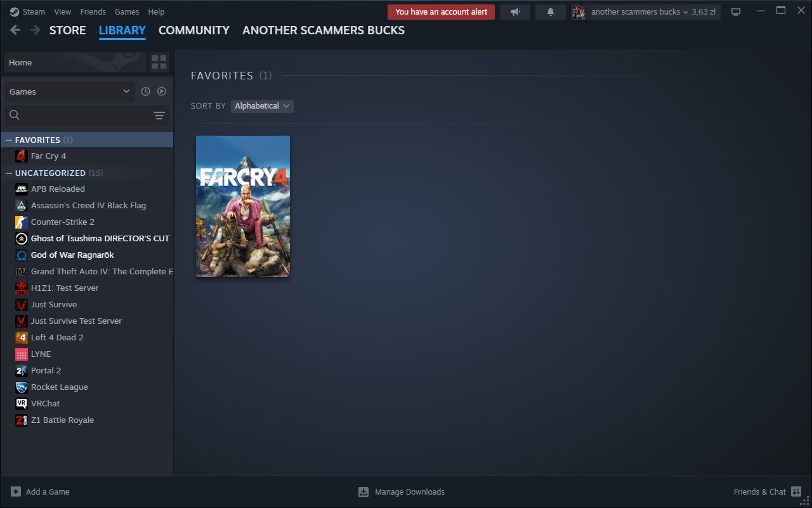Click the Far Cry 4 sidebar icon

click(22, 156)
